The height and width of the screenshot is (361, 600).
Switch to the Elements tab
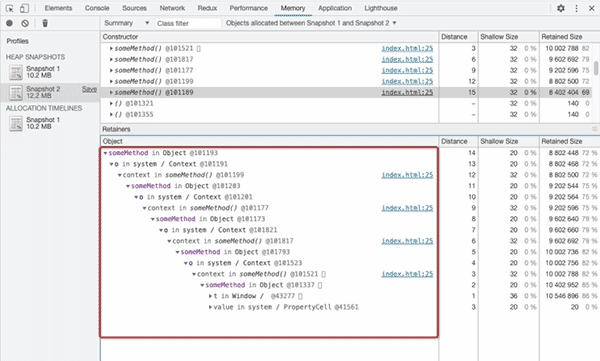[x=58, y=8]
